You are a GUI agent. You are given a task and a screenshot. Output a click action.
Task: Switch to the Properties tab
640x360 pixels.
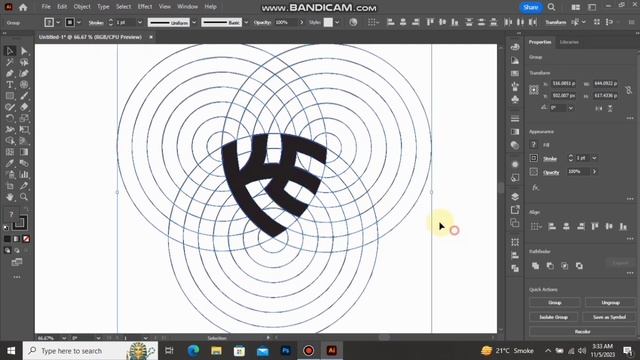click(x=540, y=42)
